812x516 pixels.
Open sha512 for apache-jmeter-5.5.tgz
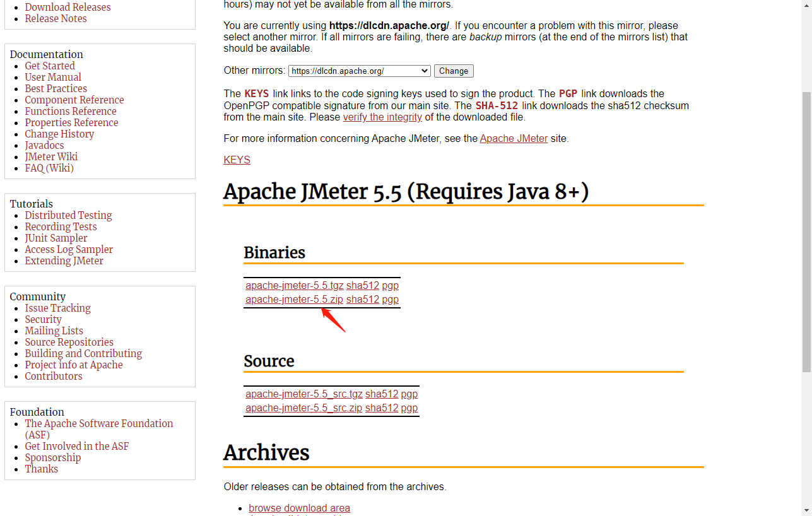click(x=363, y=285)
